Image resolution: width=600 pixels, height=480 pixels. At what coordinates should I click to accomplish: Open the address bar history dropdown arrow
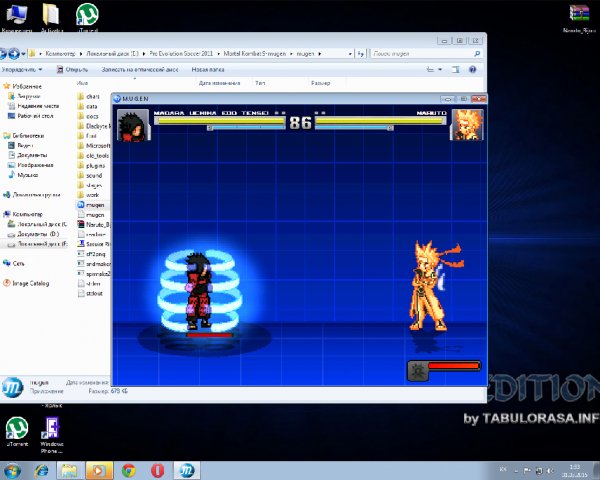[350, 54]
